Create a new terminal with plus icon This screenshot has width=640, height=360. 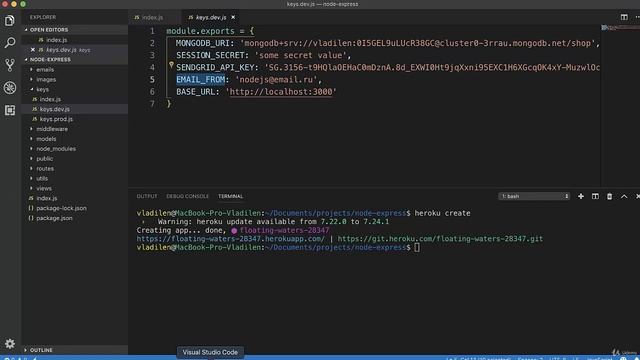(x=581, y=196)
